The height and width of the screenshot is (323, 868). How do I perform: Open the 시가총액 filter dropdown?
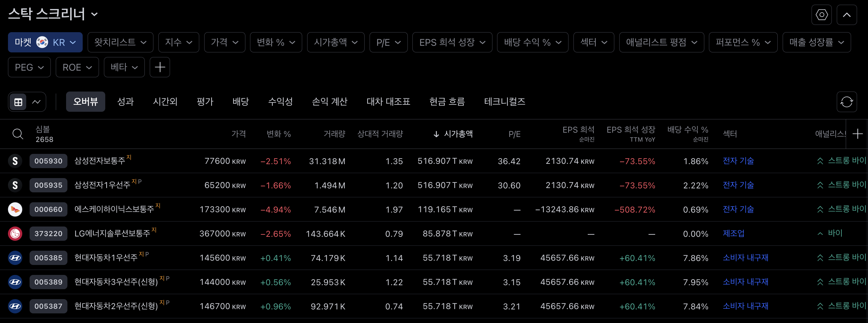pos(336,42)
